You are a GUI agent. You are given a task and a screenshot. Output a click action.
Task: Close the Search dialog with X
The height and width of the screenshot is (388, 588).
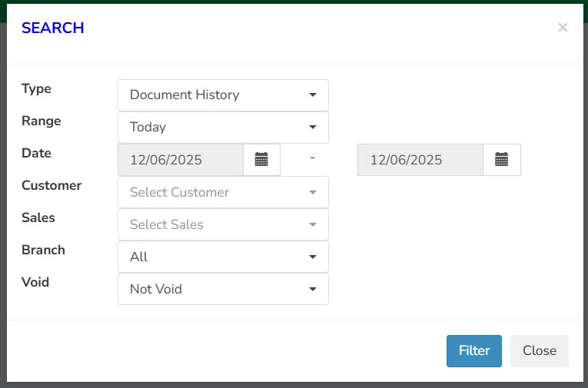[x=563, y=28]
